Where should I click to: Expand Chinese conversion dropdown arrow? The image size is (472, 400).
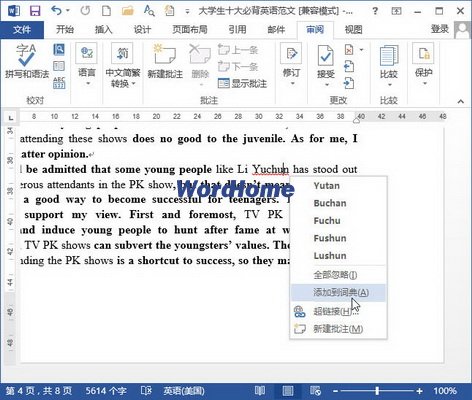[x=133, y=83]
